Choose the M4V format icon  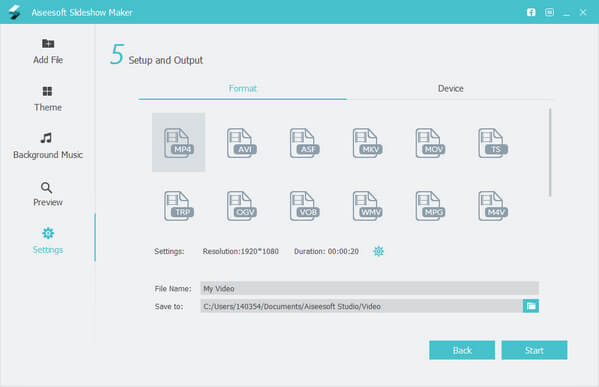tap(493, 206)
